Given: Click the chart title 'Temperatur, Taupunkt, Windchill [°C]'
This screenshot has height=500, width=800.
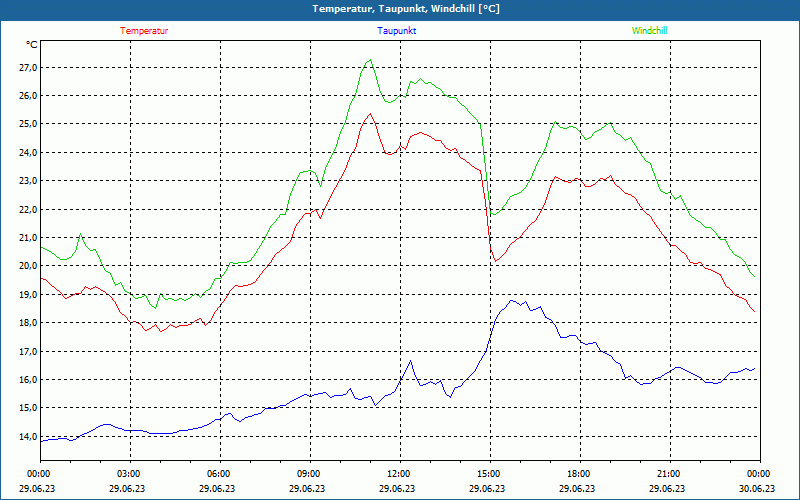Looking at the screenshot, I should click(406, 9).
